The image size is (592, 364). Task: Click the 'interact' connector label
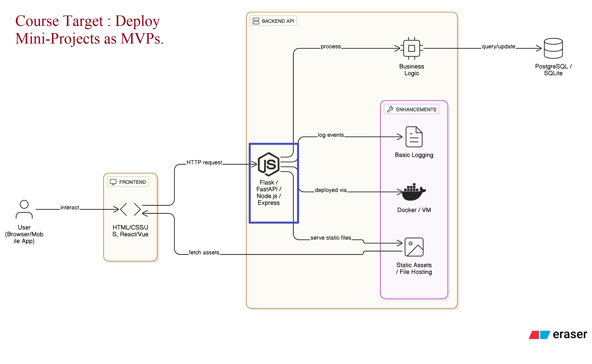[x=70, y=207]
